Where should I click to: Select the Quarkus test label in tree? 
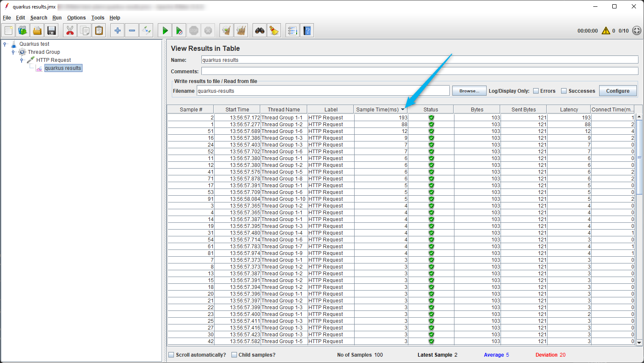[34, 44]
